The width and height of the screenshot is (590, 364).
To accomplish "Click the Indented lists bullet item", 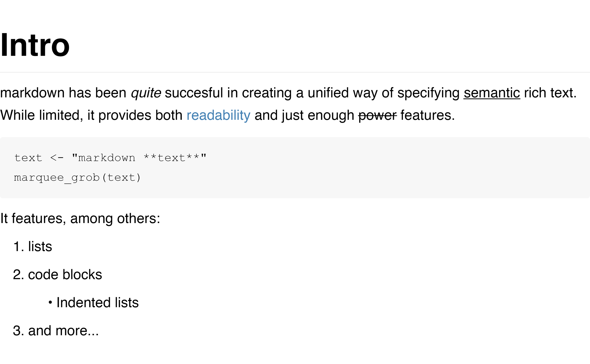I will (x=97, y=303).
